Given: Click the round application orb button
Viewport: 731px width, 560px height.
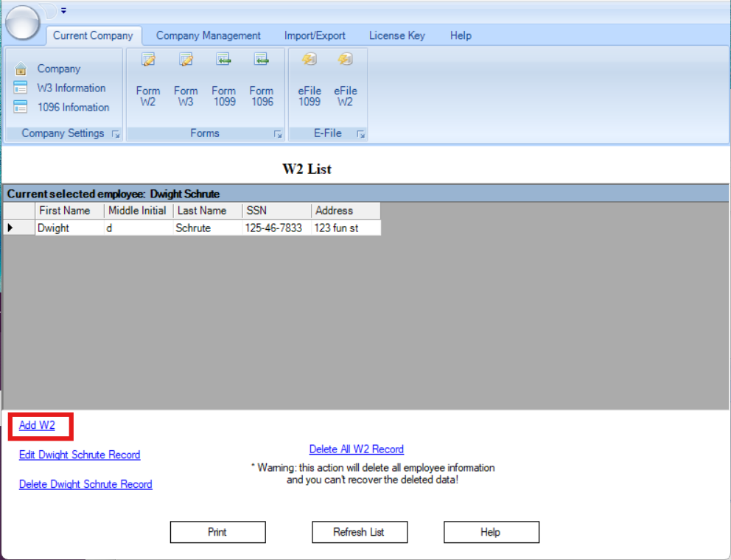Looking at the screenshot, I should click(x=23, y=22).
